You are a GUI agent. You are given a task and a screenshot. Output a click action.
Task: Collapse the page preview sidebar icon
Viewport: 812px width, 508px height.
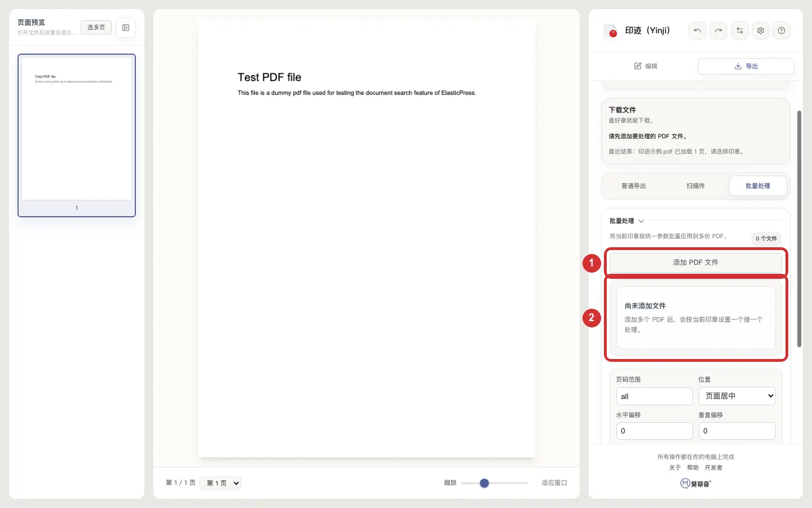(126, 28)
